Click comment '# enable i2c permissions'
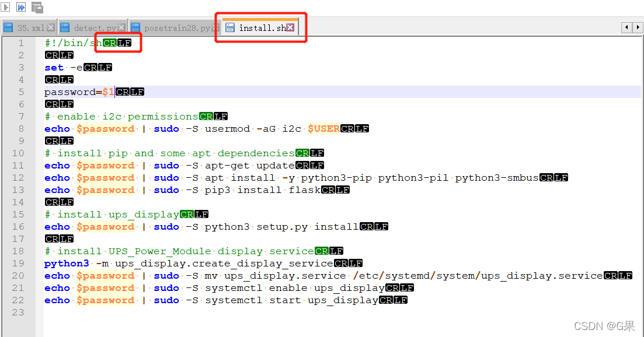Image resolution: width=644 pixels, height=337 pixels. point(121,117)
